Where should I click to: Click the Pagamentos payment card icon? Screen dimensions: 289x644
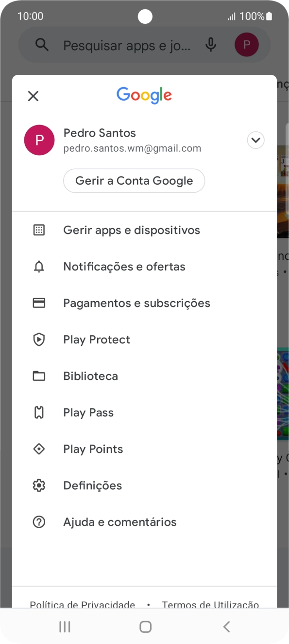[x=39, y=303]
